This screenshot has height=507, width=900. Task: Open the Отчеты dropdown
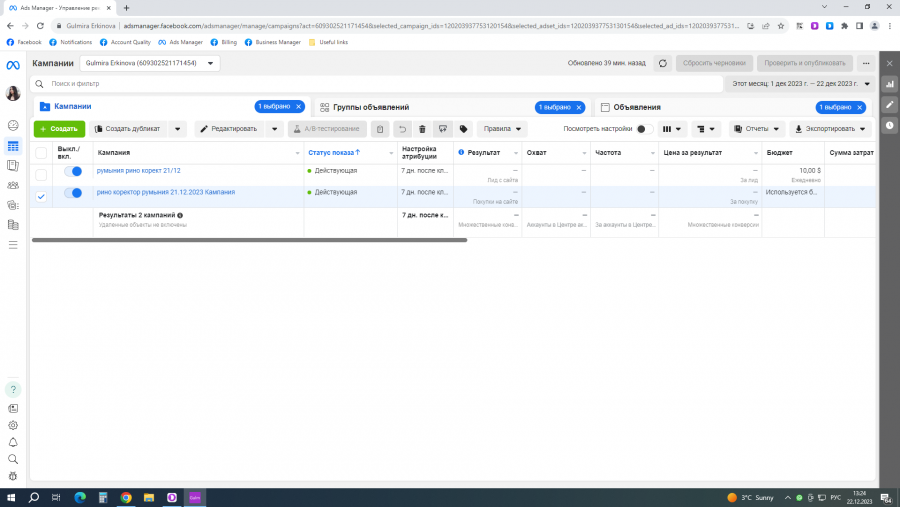tap(757, 129)
